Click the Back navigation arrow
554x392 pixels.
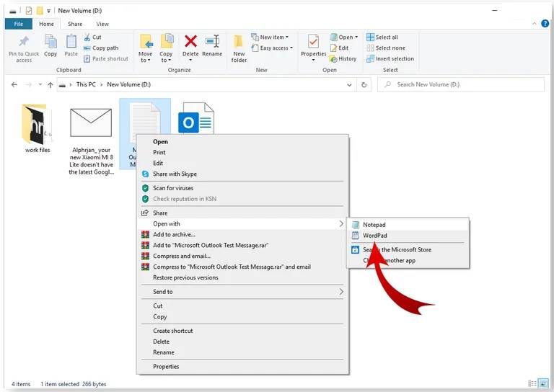tap(14, 85)
